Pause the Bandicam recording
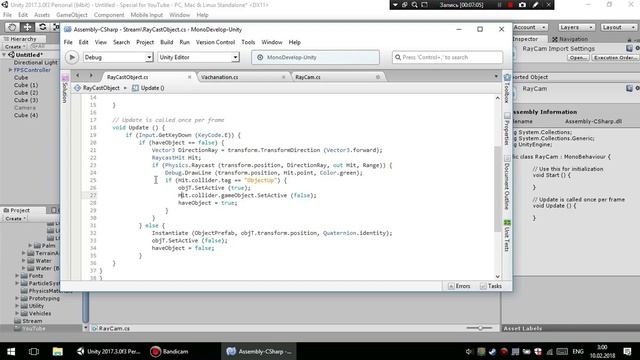 (499, 5)
